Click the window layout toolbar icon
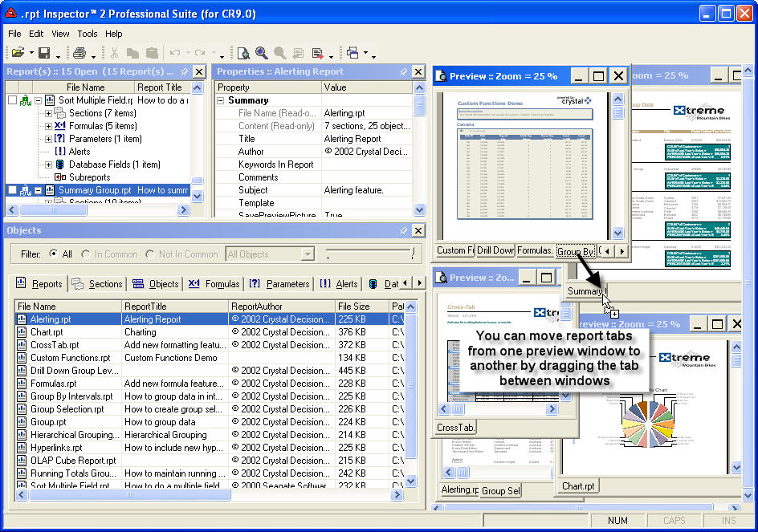 [x=353, y=52]
